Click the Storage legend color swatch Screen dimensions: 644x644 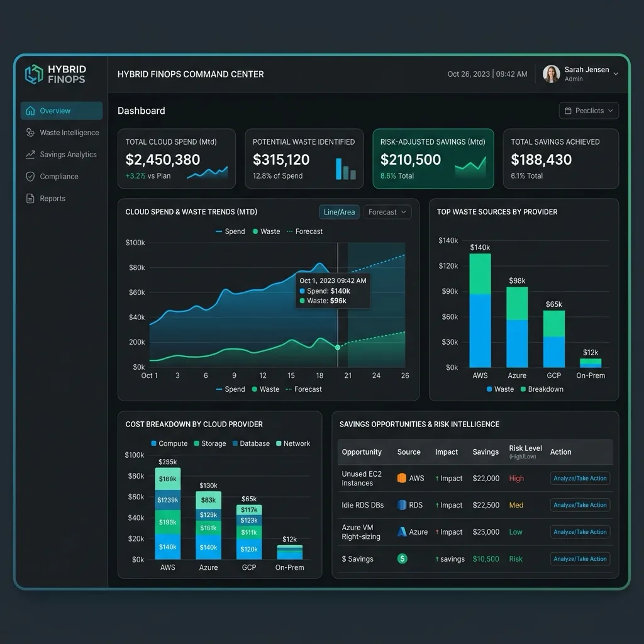coord(196,443)
